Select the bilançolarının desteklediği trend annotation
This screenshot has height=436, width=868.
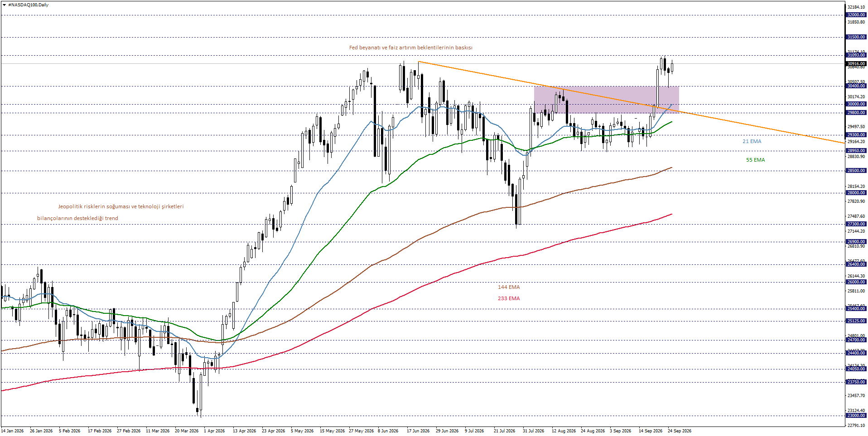tap(77, 218)
